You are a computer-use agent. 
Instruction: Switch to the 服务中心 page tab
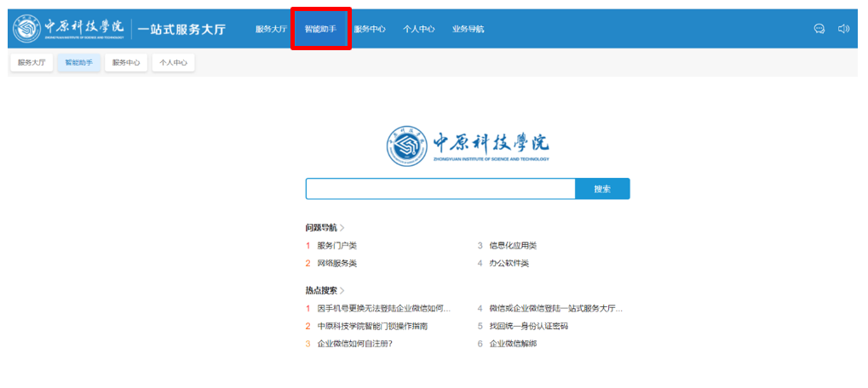(x=126, y=63)
